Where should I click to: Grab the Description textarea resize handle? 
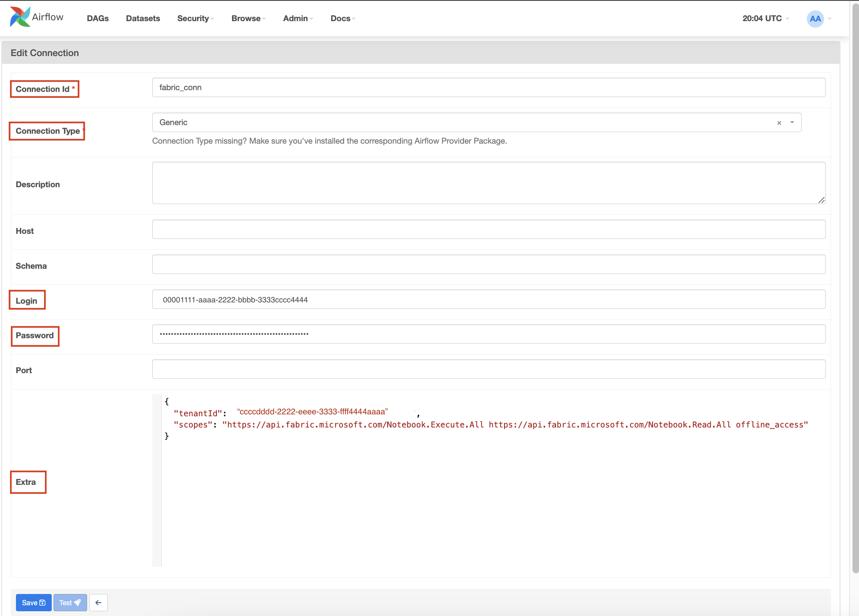821,200
